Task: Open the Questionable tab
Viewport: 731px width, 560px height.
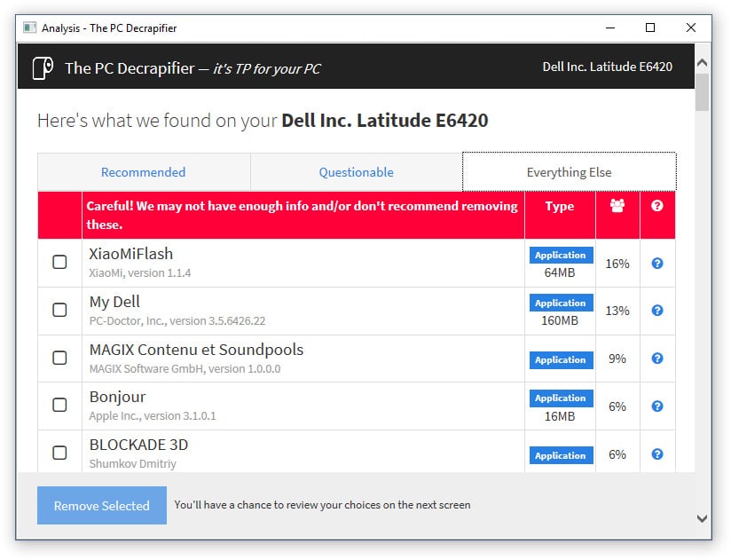Action: pyautogui.click(x=356, y=172)
